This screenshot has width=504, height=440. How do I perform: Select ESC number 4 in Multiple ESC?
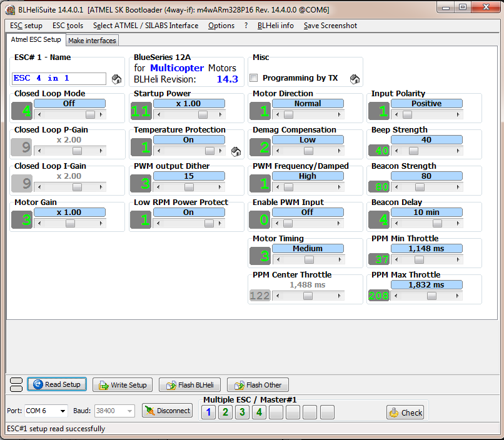point(259,412)
